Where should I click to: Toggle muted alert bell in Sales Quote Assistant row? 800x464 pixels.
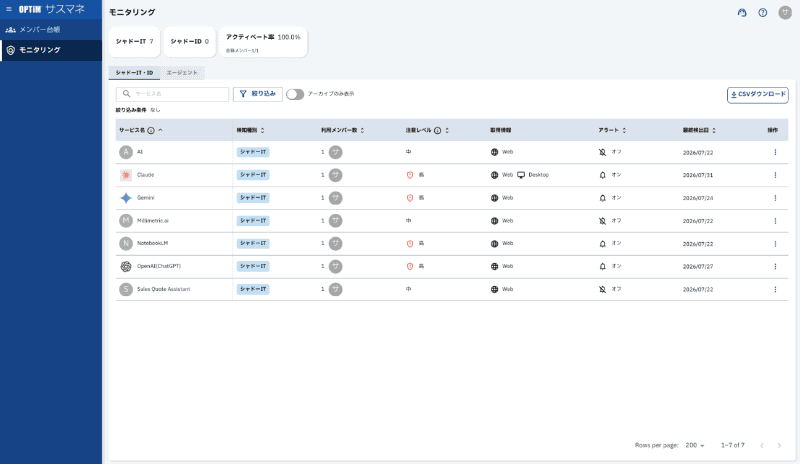click(x=603, y=289)
